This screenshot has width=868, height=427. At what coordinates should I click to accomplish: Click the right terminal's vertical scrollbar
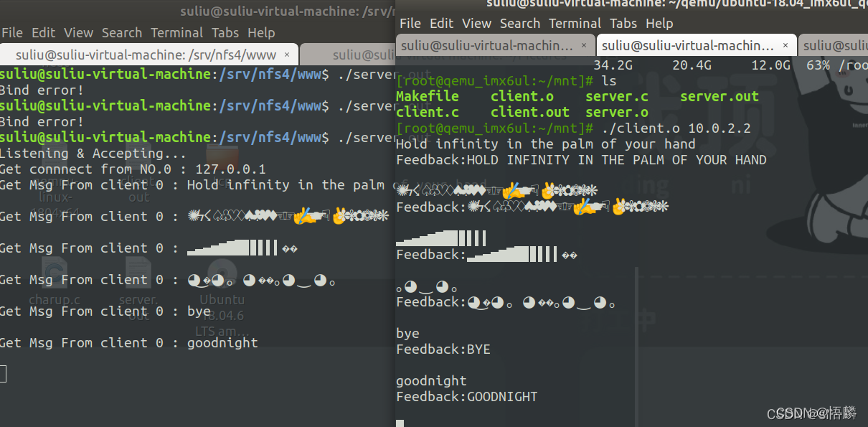pyautogui.click(x=636, y=344)
